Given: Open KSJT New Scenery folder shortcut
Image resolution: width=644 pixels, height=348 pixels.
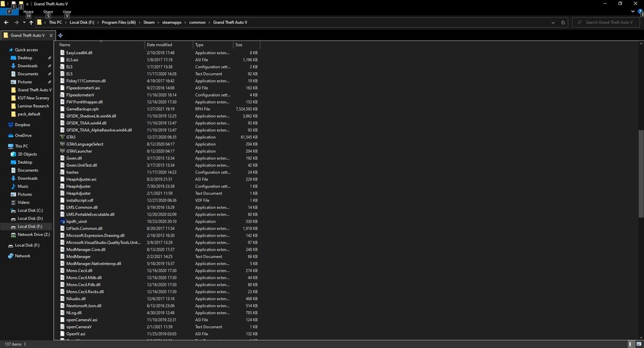Looking at the screenshot, I should click(x=33, y=98).
